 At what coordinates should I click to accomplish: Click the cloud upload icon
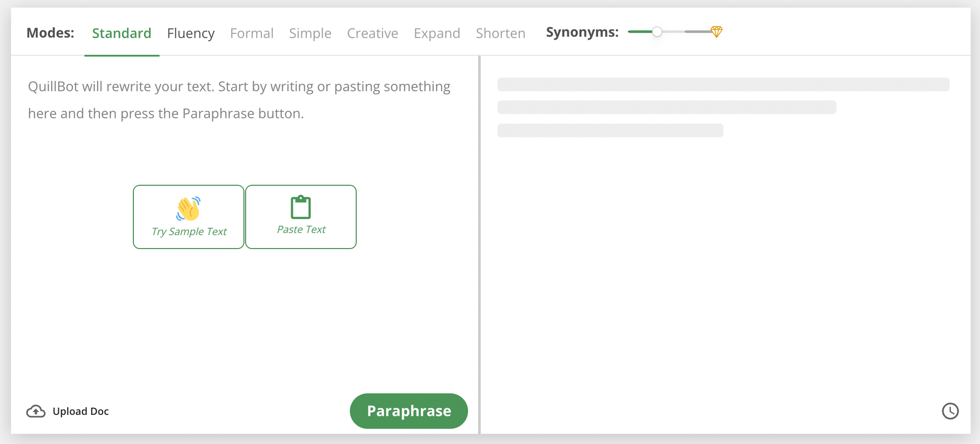click(x=36, y=411)
